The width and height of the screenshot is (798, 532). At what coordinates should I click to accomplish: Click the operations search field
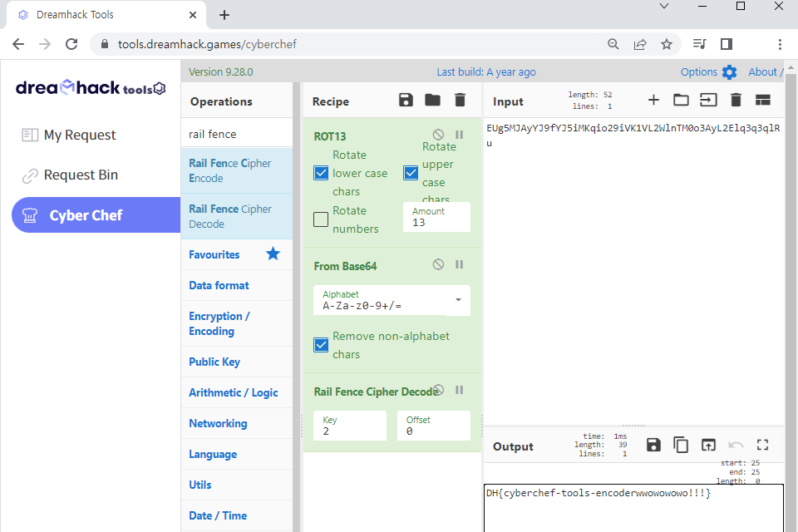[237, 134]
